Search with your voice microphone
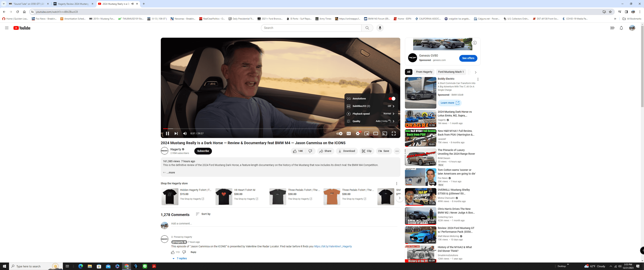The width and height of the screenshot is (644, 270). tap(380, 28)
